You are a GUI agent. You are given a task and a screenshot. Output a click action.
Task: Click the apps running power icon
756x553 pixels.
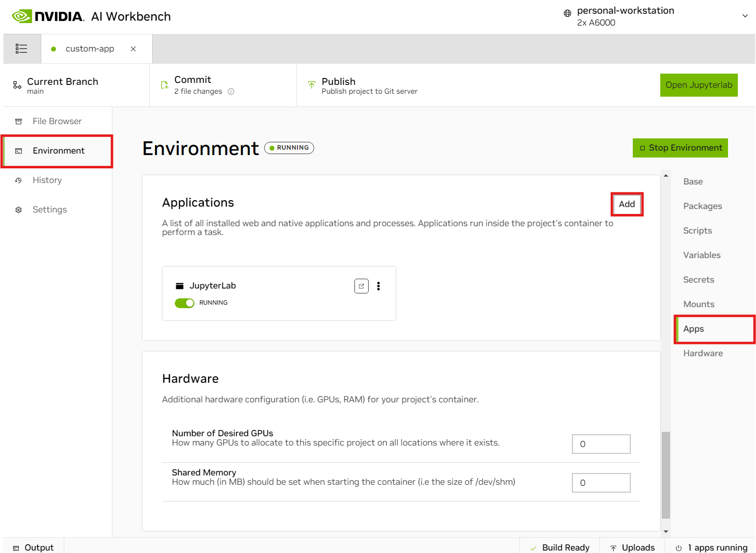[678, 548]
